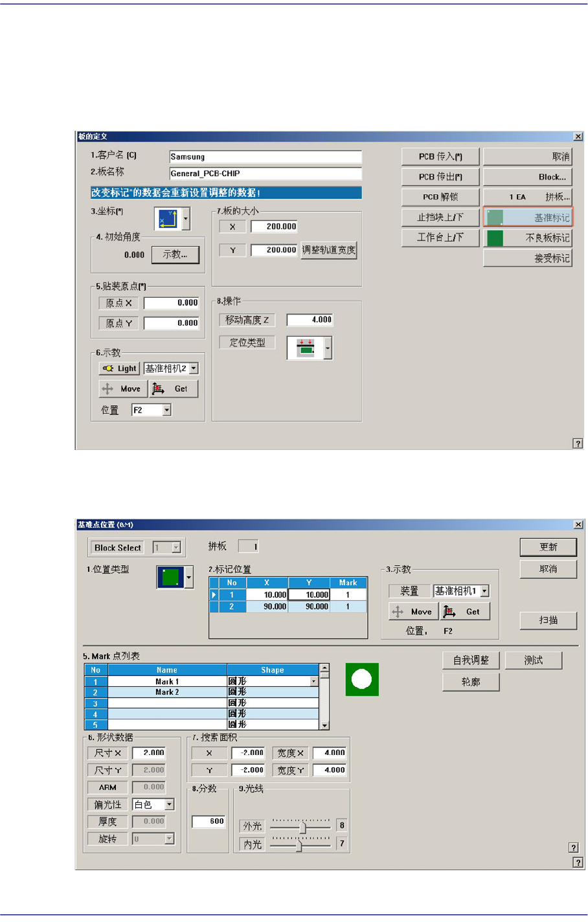Open the 基准相机1 camera dropdown
Image resolution: width=588 pixels, height=922 pixels.
click(x=484, y=591)
